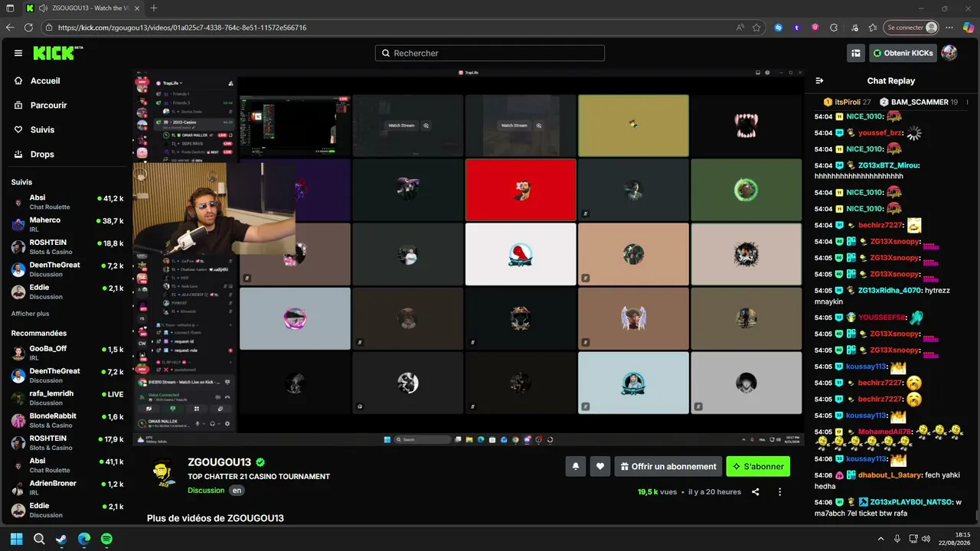Share this video using the share icon

tap(756, 492)
